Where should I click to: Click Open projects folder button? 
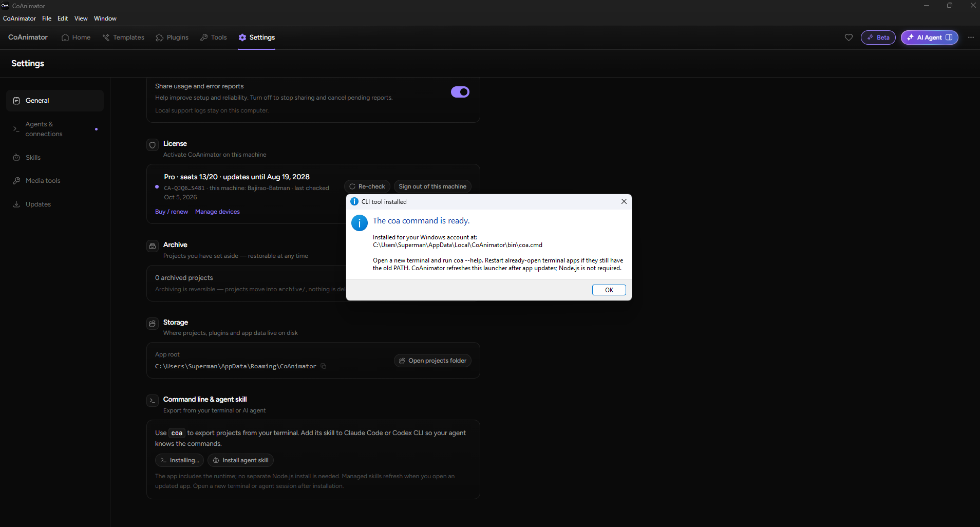pos(432,361)
